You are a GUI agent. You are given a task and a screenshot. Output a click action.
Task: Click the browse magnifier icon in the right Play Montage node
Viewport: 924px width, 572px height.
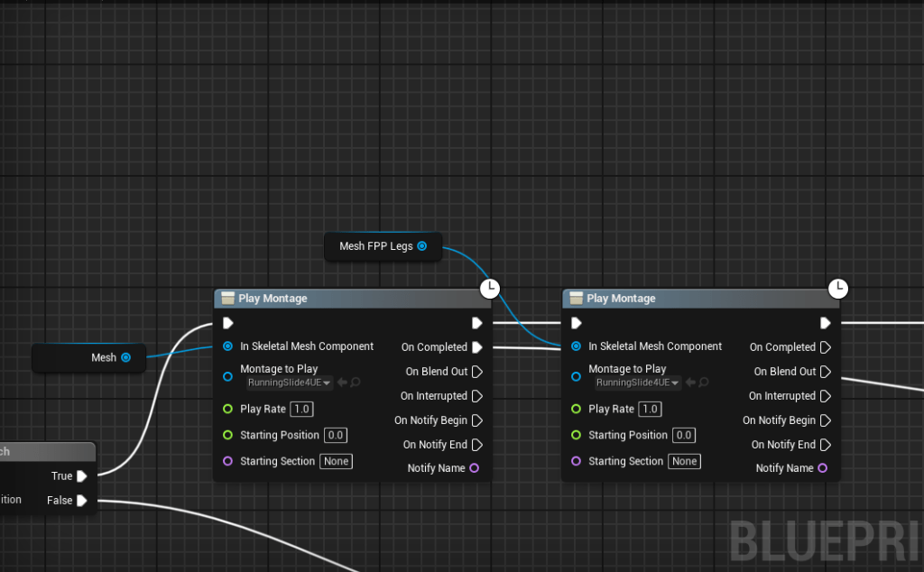point(704,383)
